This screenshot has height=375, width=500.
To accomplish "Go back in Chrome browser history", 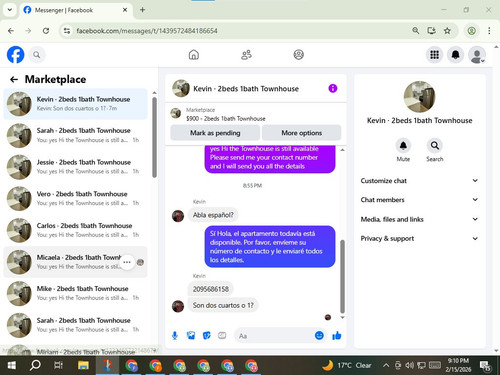I will tap(11, 31).
